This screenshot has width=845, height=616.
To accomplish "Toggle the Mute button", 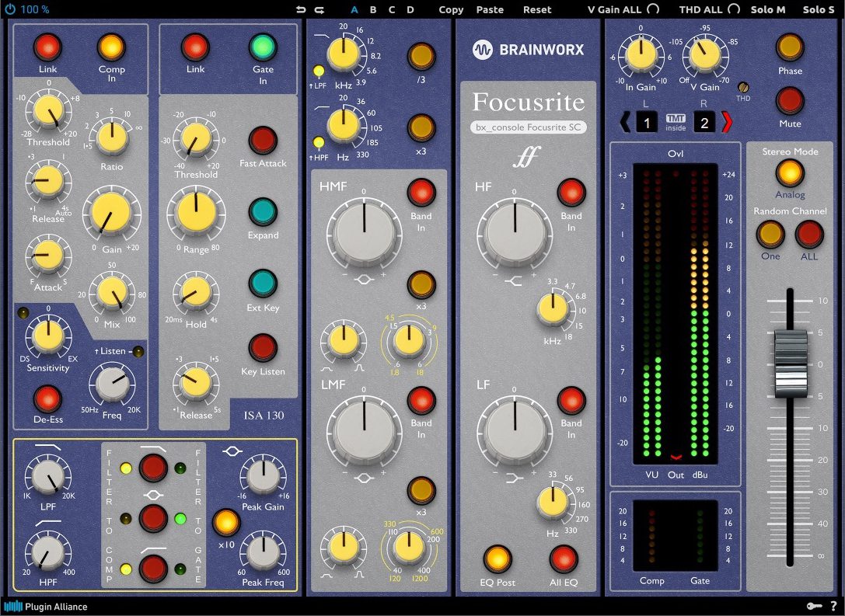I will coord(789,99).
